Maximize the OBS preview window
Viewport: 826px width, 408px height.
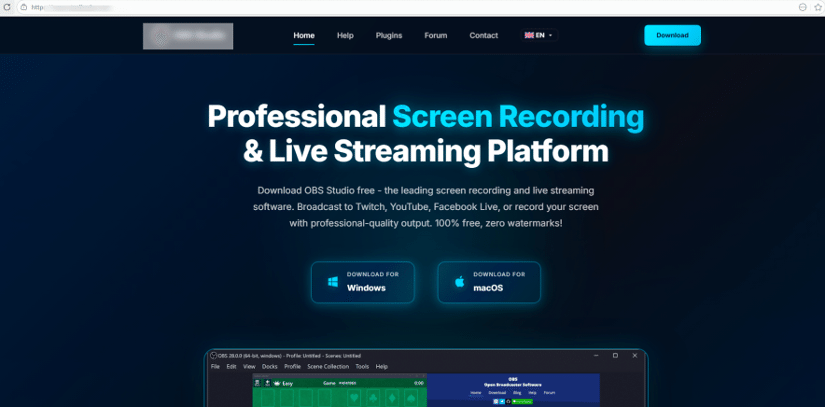615,355
